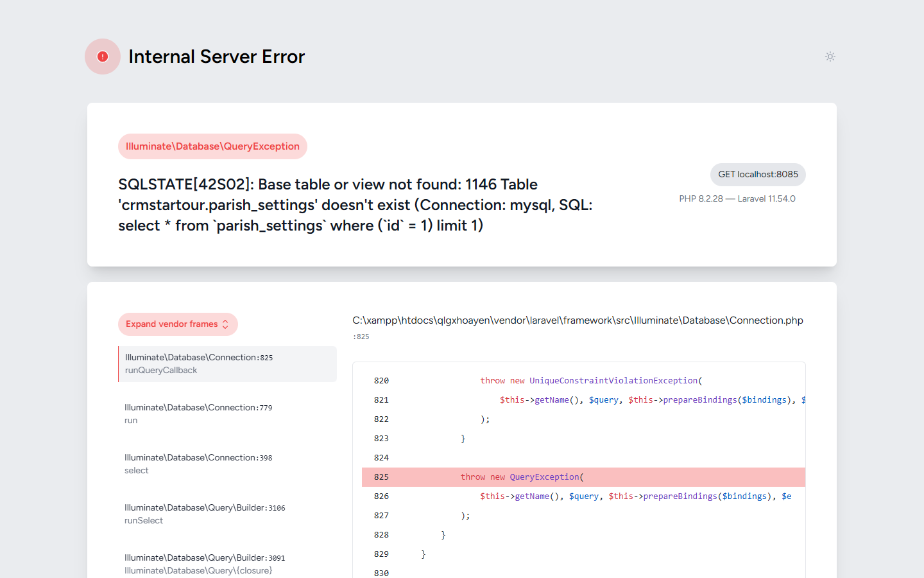Click the Connection.php file path

pos(577,320)
